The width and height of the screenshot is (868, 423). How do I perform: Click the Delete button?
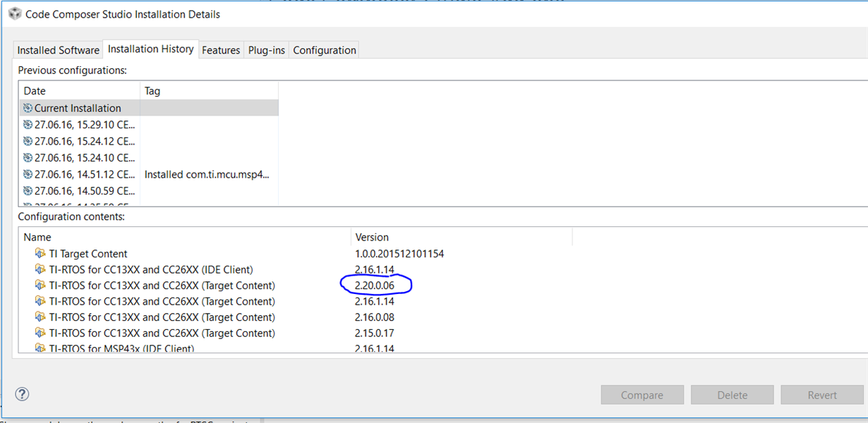(x=733, y=396)
